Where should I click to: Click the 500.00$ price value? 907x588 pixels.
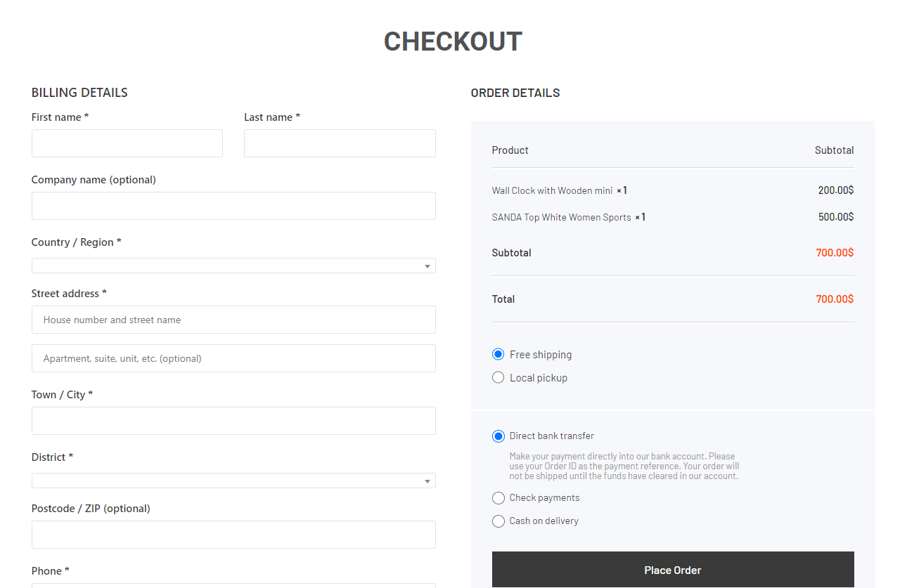click(x=836, y=217)
